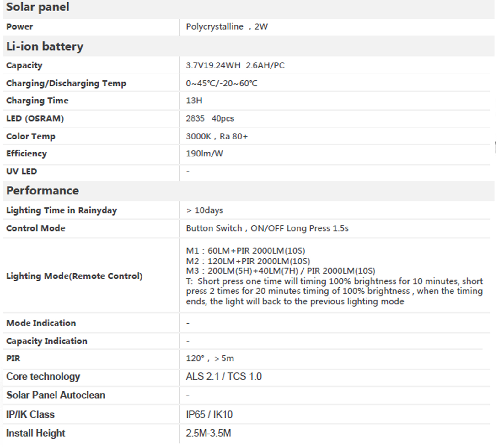Screen dimensions: 504x448
Task: Click the 'Solar panel' section heading
Action: (38, 7)
